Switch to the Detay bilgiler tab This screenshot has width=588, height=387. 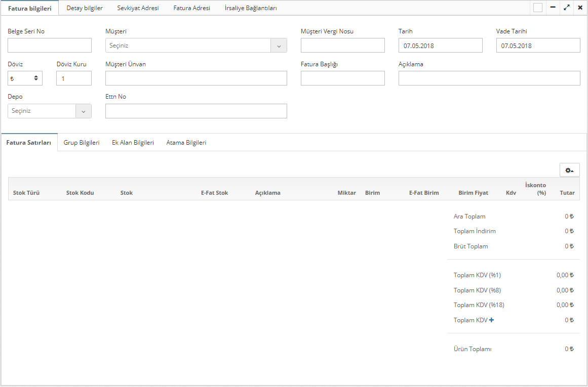[x=85, y=8]
